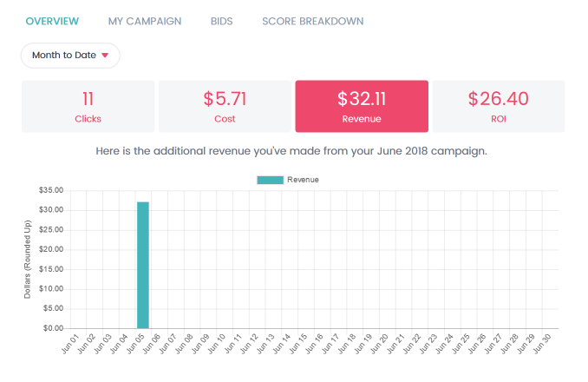Click the $35.00 y-axis label
The height and width of the screenshot is (382, 588).
coord(51,190)
